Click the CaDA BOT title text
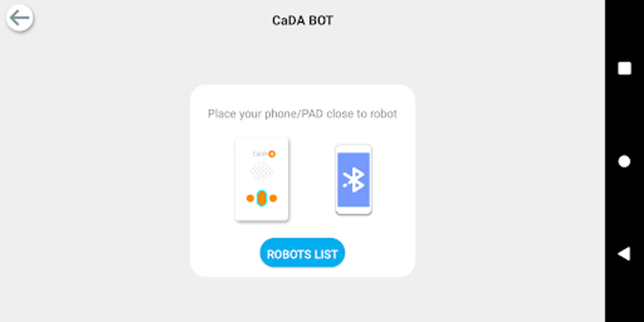 coord(303,20)
